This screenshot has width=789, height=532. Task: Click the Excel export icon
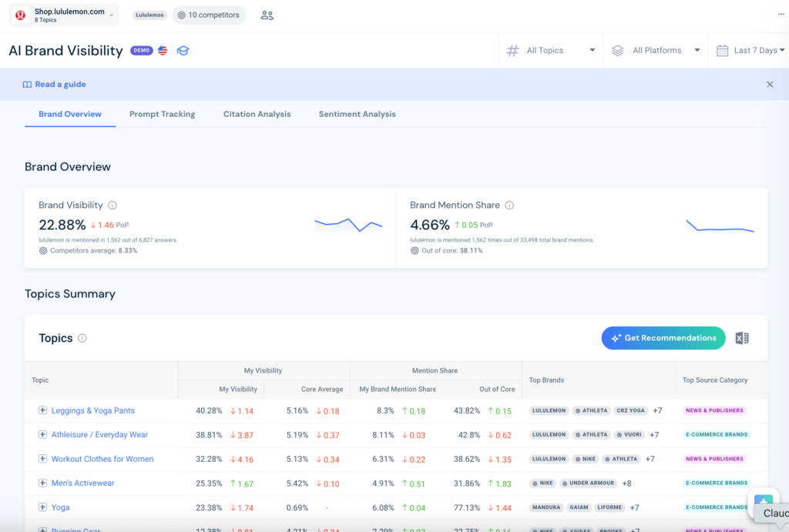(x=742, y=339)
